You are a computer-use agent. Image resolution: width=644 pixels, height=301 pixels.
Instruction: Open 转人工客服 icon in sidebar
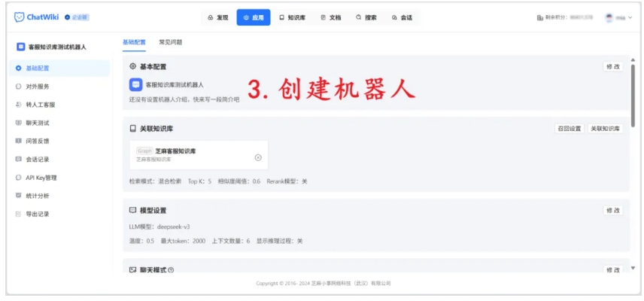coord(19,105)
